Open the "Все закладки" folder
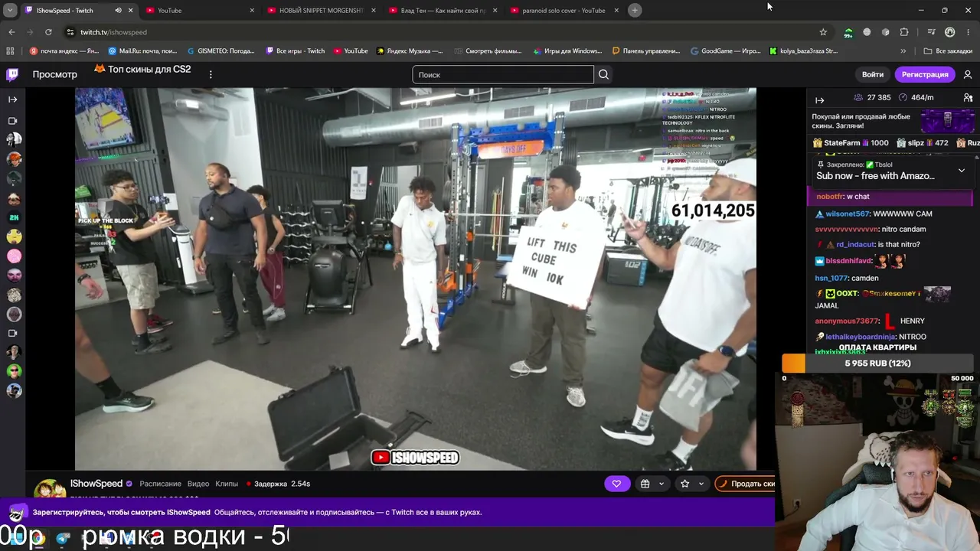980x551 pixels. tap(949, 51)
